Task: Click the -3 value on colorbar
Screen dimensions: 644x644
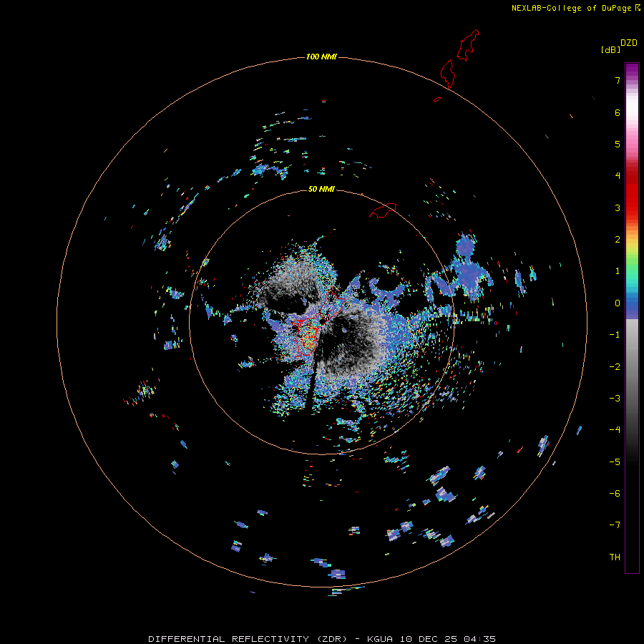Action: (x=615, y=399)
